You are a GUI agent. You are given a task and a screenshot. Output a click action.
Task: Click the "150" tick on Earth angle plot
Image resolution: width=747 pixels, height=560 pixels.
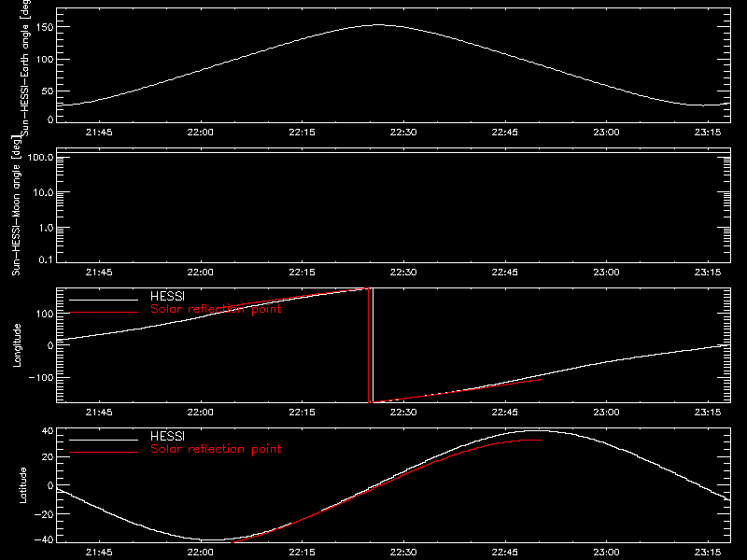(x=45, y=28)
